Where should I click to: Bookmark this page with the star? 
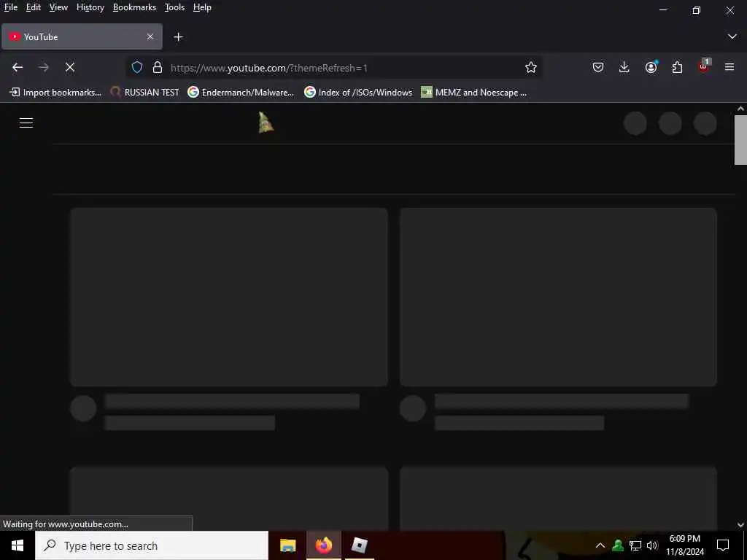tap(531, 68)
